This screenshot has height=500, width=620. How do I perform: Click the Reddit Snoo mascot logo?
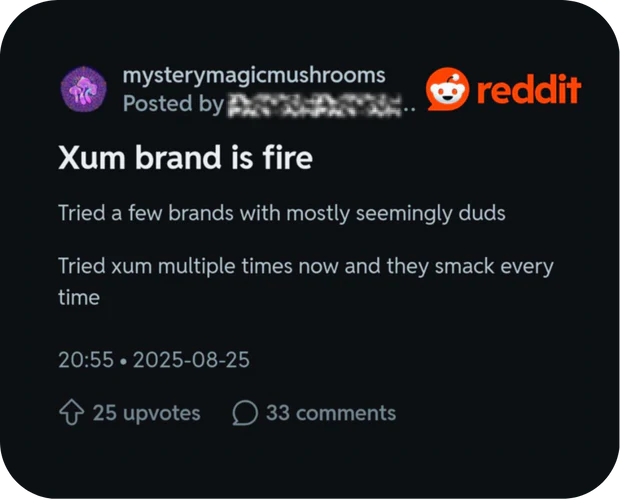coord(447,89)
